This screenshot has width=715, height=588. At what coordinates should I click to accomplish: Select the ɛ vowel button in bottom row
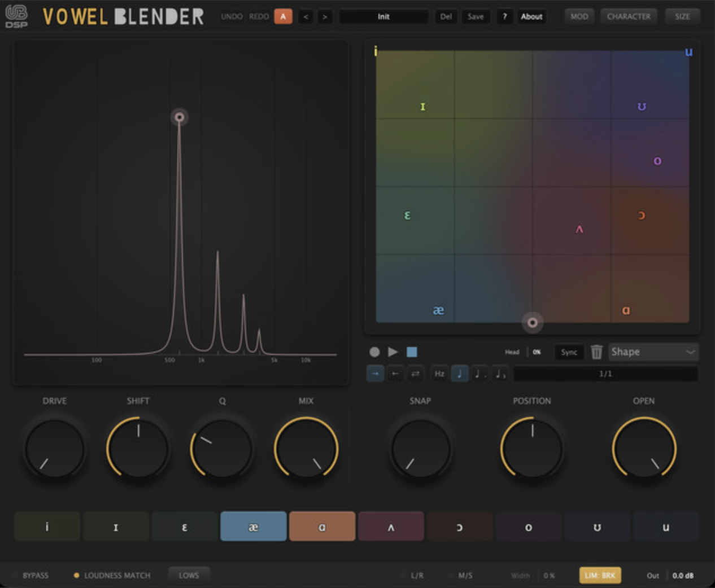pos(185,526)
